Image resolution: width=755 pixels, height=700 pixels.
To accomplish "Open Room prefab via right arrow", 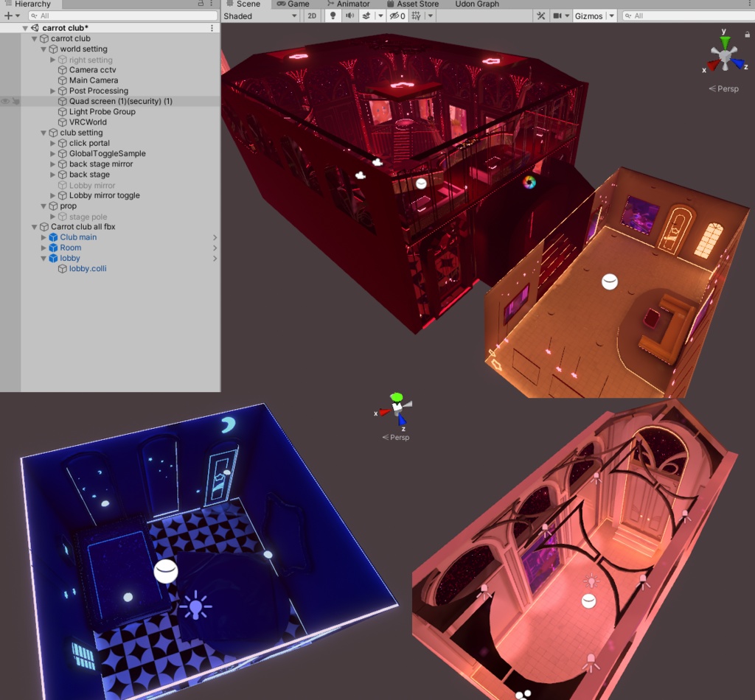I will [x=215, y=248].
